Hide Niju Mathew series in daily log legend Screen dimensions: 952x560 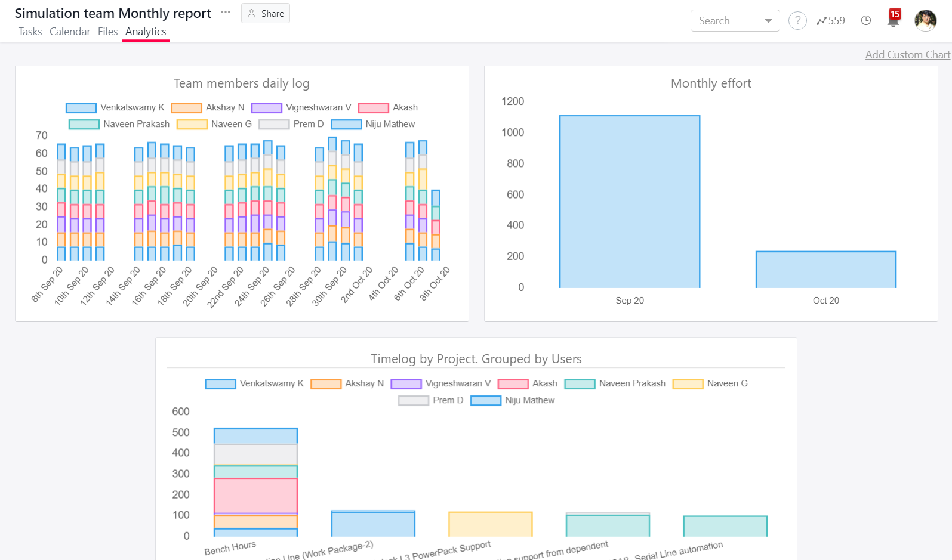coord(373,124)
